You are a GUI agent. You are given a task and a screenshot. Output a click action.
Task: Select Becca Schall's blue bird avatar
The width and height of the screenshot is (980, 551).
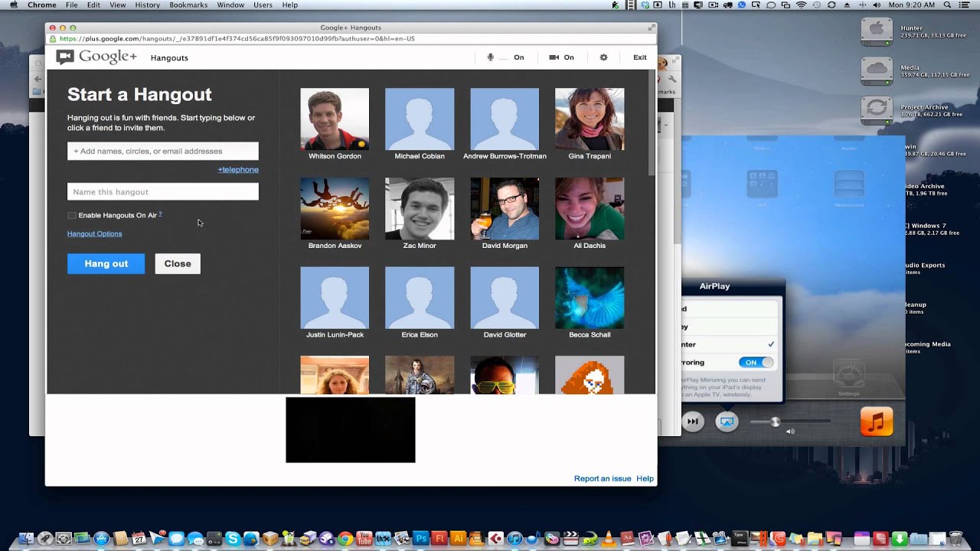pos(590,298)
